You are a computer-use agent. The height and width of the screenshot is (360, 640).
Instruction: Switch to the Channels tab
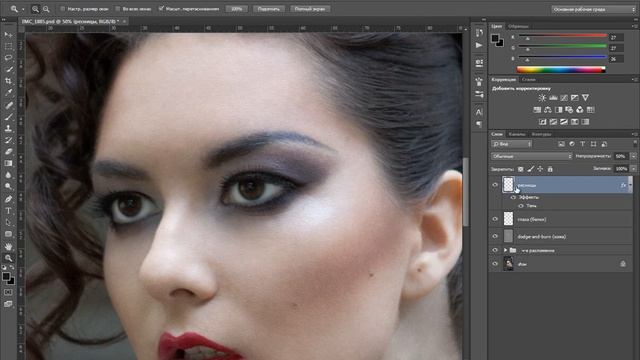[517, 134]
